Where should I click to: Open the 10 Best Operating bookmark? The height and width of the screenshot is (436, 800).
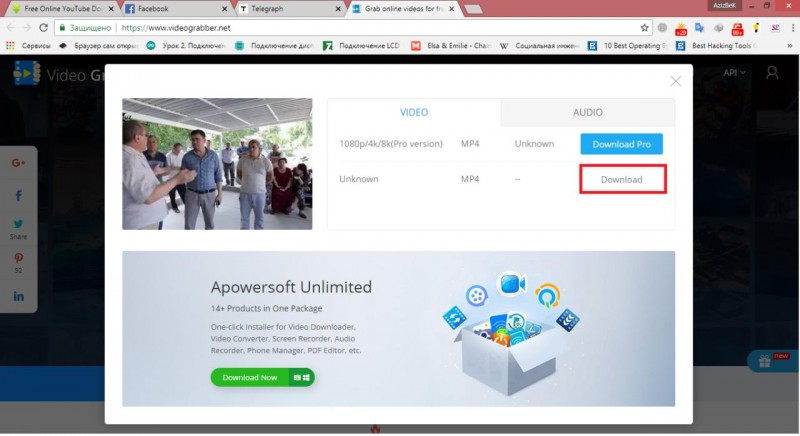click(x=628, y=46)
